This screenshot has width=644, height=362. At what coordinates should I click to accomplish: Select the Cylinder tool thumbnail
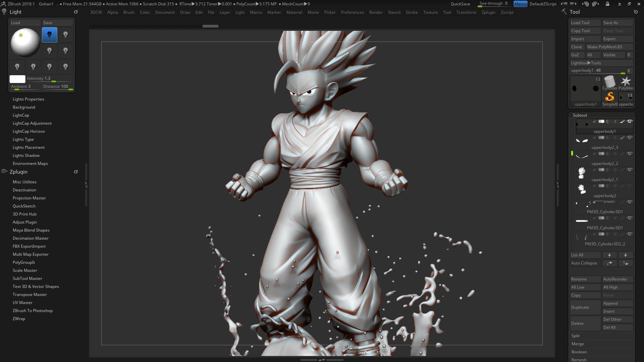pos(610,83)
